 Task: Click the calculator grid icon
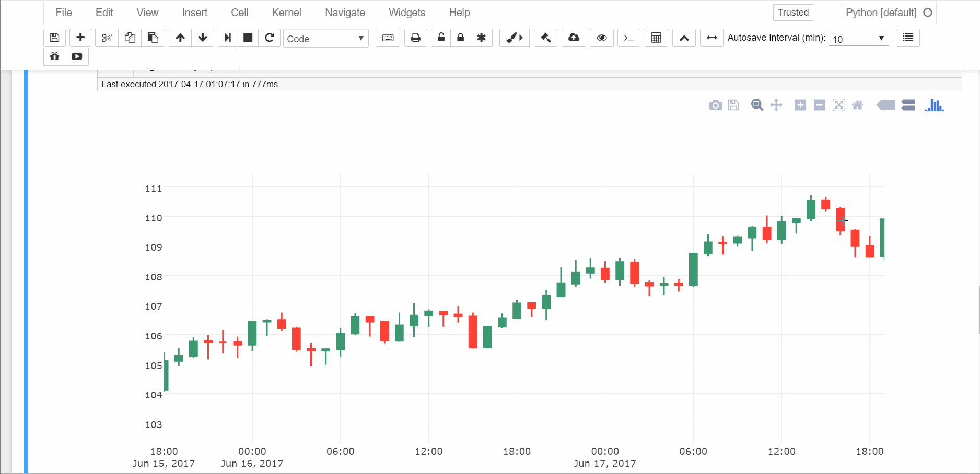[656, 38]
